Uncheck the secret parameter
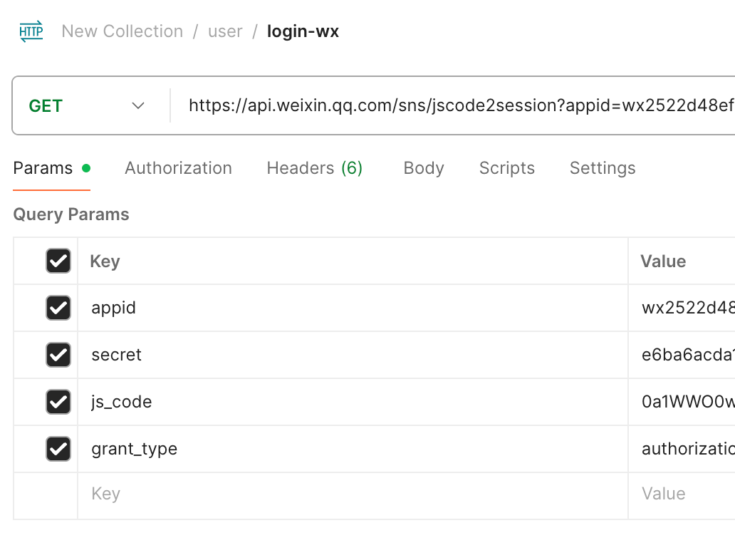This screenshot has width=735, height=560. point(58,355)
